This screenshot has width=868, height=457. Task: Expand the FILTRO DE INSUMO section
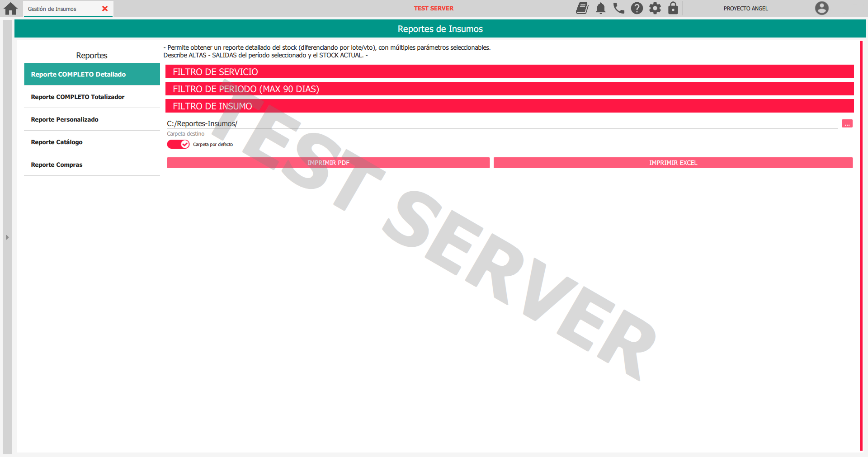click(509, 106)
